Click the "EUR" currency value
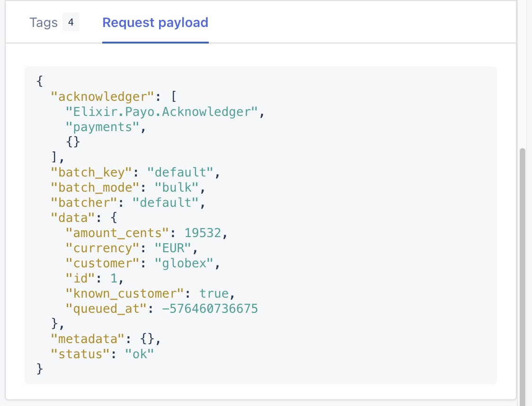 point(173,248)
